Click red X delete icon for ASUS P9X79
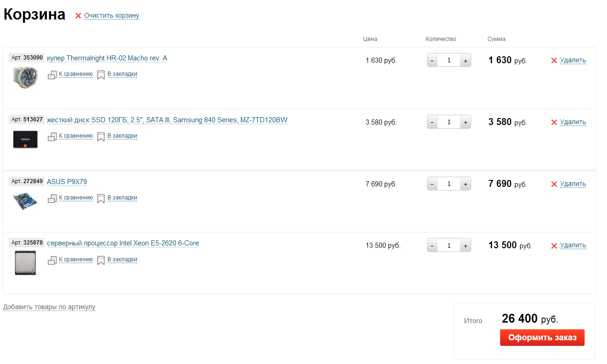This screenshot has width=607, height=364. click(x=554, y=184)
